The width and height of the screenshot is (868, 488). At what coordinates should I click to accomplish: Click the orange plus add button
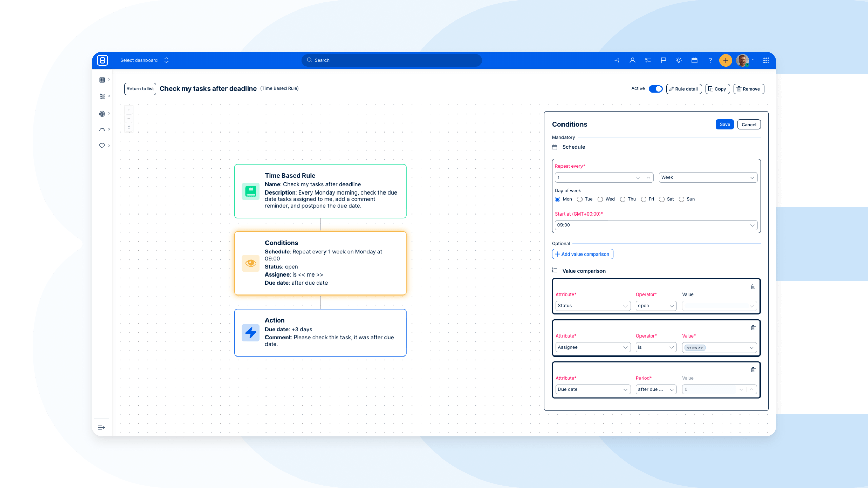tap(726, 60)
